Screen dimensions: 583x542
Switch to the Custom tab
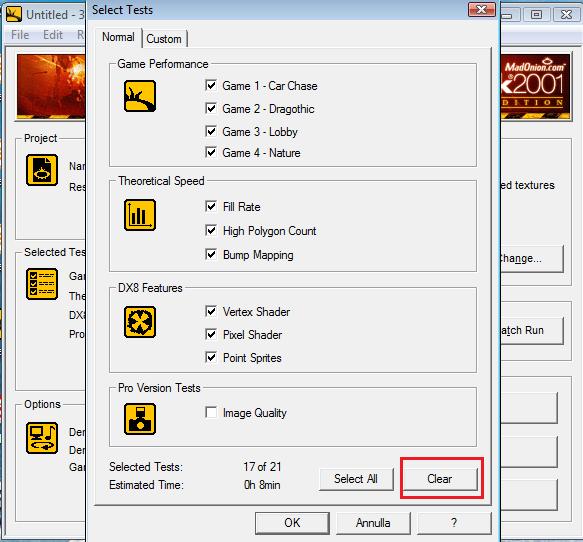point(164,39)
